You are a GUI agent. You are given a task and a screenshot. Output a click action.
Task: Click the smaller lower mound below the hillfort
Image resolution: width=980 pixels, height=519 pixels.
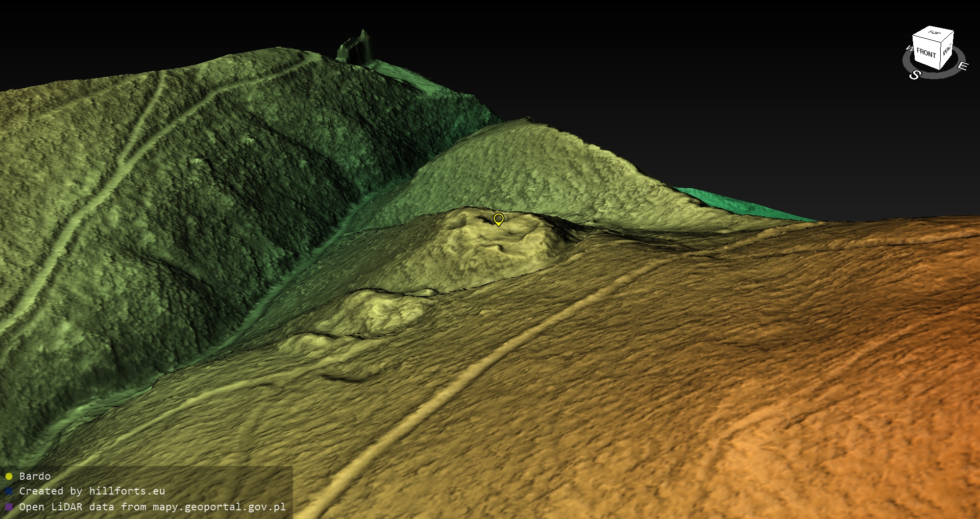373,311
